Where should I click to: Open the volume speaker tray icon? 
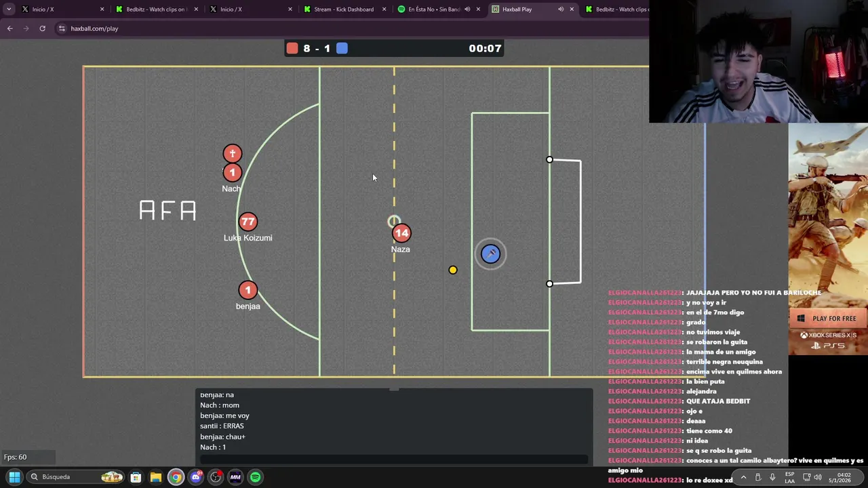[818, 477]
